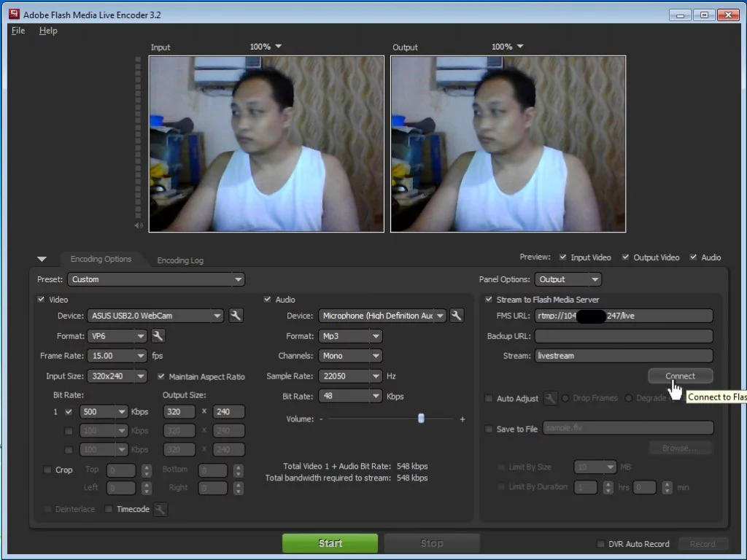
Task: Open the audio Device Microphone dropdown
Action: tap(382, 316)
